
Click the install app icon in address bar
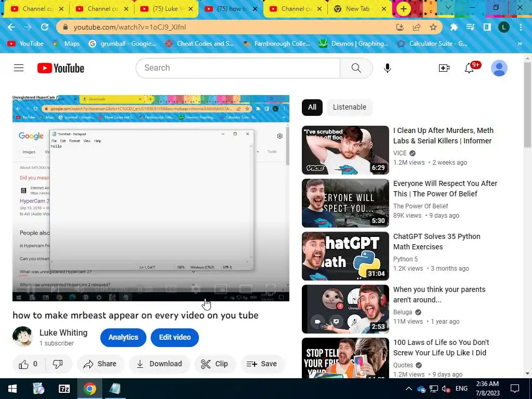point(400,27)
